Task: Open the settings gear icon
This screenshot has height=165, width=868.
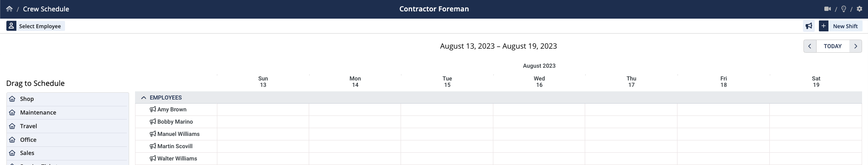Action: coord(859,9)
